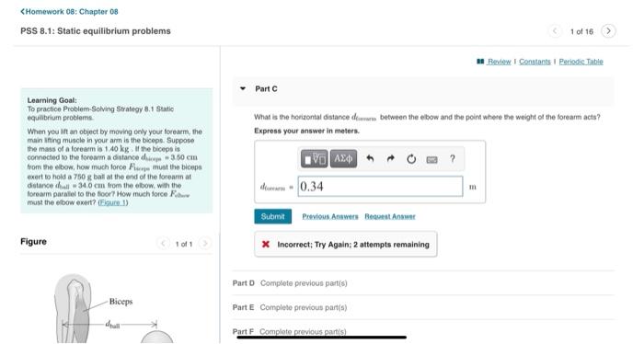Open the math templates tool
Image resolution: width=644 pixels, height=344 pixels.
(x=315, y=158)
